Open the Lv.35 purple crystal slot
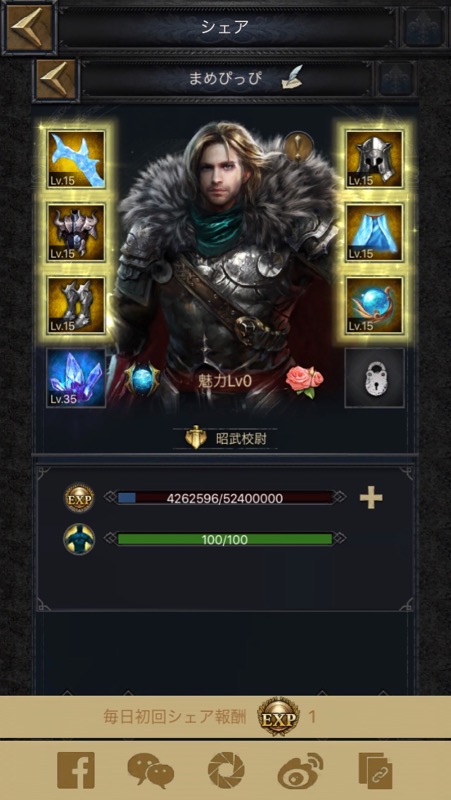The height and width of the screenshot is (800, 451). click(76, 378)
